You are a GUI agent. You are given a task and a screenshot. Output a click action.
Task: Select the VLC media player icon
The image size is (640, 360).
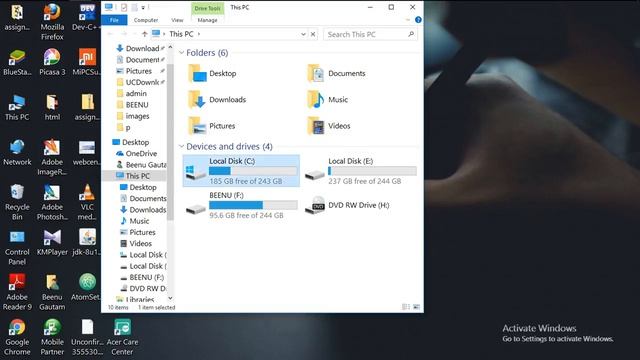tap(87, 202)
